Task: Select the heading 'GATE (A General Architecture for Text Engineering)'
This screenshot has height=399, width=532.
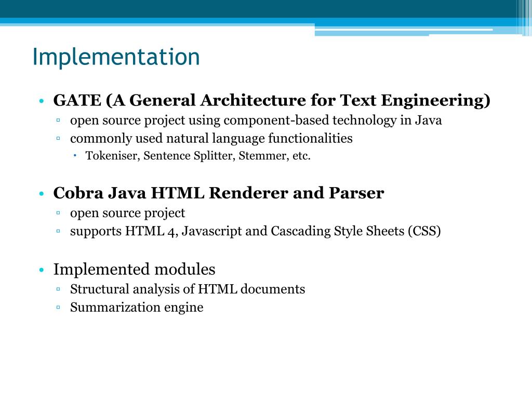Action: pos(272,100)
